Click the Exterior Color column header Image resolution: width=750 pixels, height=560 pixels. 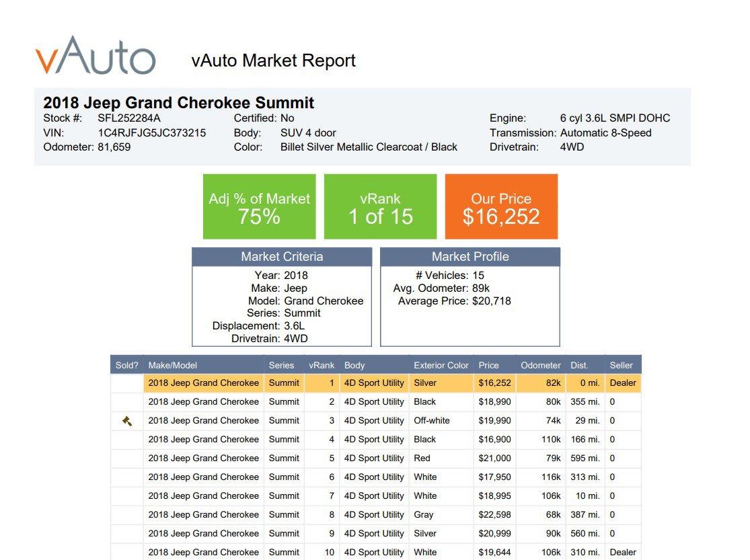[441, 365]
